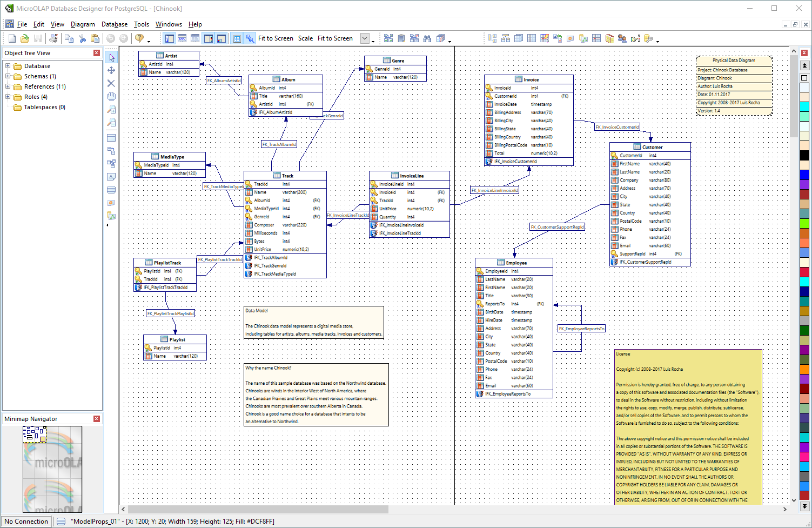Cut selection with scissors icon

click(x=82, y=38)
